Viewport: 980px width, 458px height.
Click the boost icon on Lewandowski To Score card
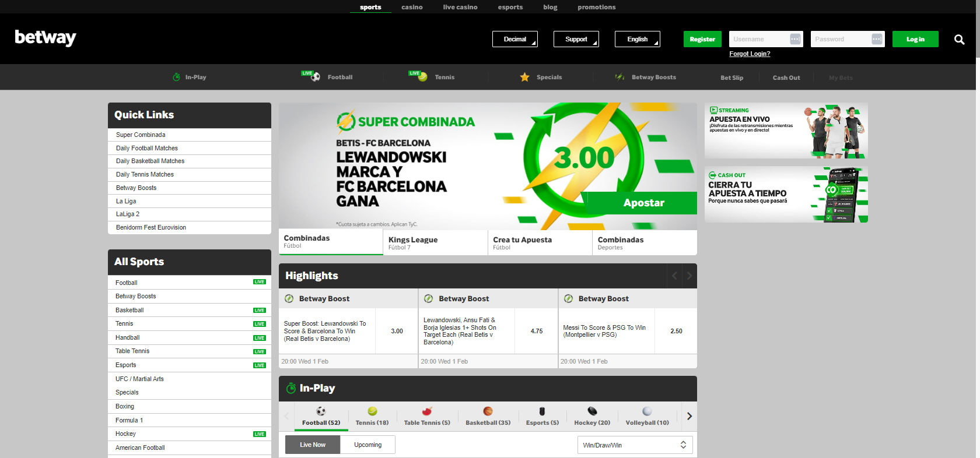[x=289, y=298]
